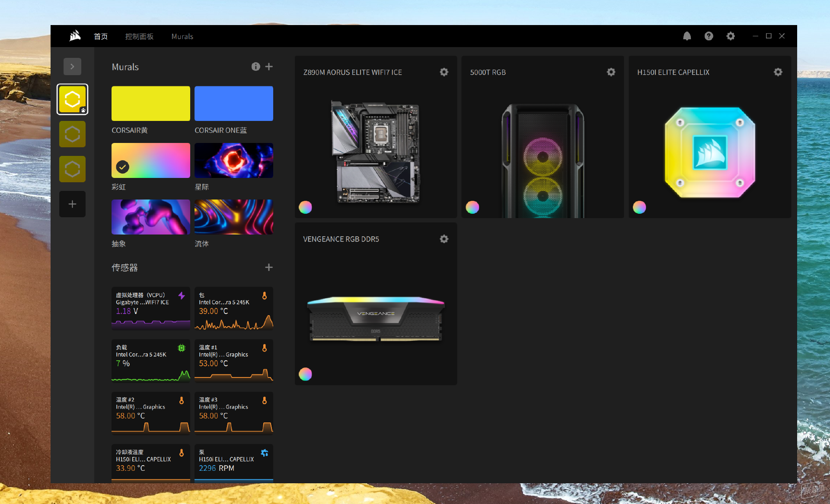The image size is (830, 504).
Task: Open the 负载 7 % sensor tile
Action: pos(150,361)
